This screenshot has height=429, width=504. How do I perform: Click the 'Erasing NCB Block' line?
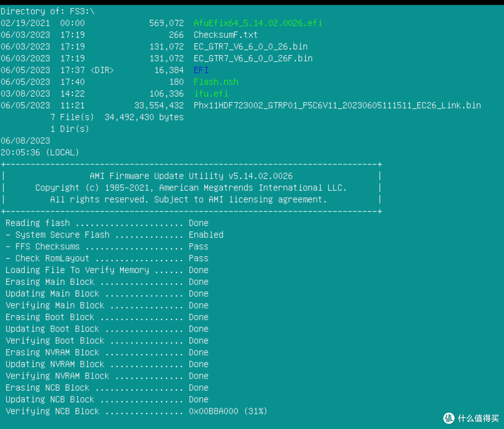click(x=107, y=388)
